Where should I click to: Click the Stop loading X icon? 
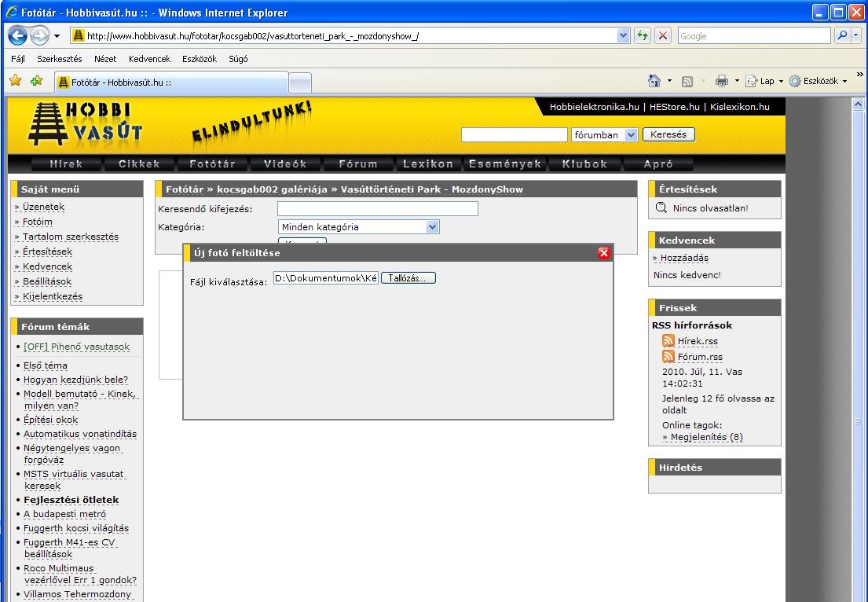click(663, 36)
